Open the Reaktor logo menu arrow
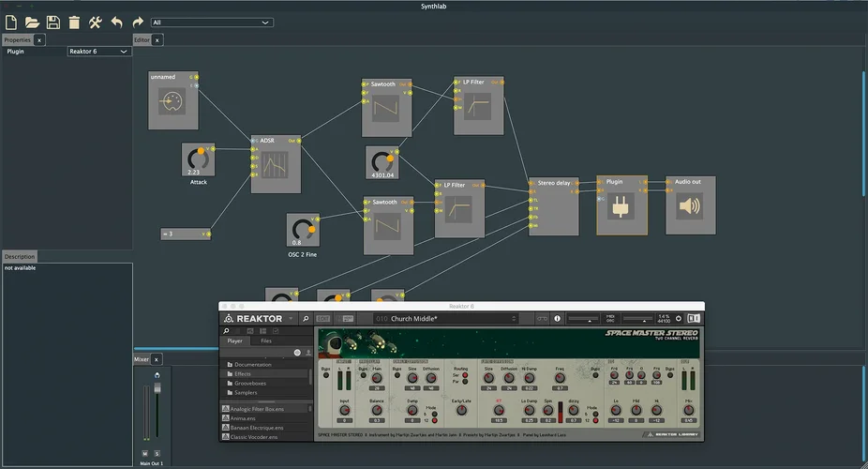Viewport: 868px width, 469px height. 291,319
